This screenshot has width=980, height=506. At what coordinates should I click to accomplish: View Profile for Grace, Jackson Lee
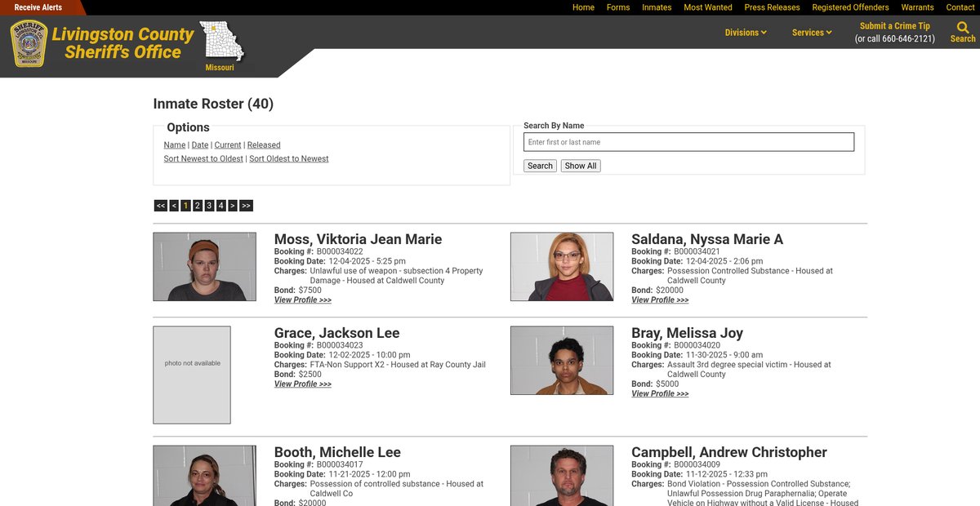coord(303,384)
